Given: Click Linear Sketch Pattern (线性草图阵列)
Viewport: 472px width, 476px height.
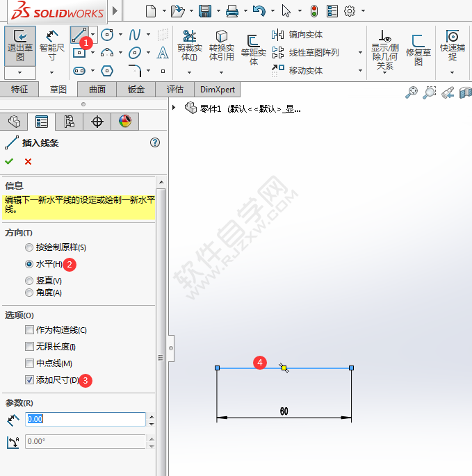Looking at the screenshot, I should 305,53.
